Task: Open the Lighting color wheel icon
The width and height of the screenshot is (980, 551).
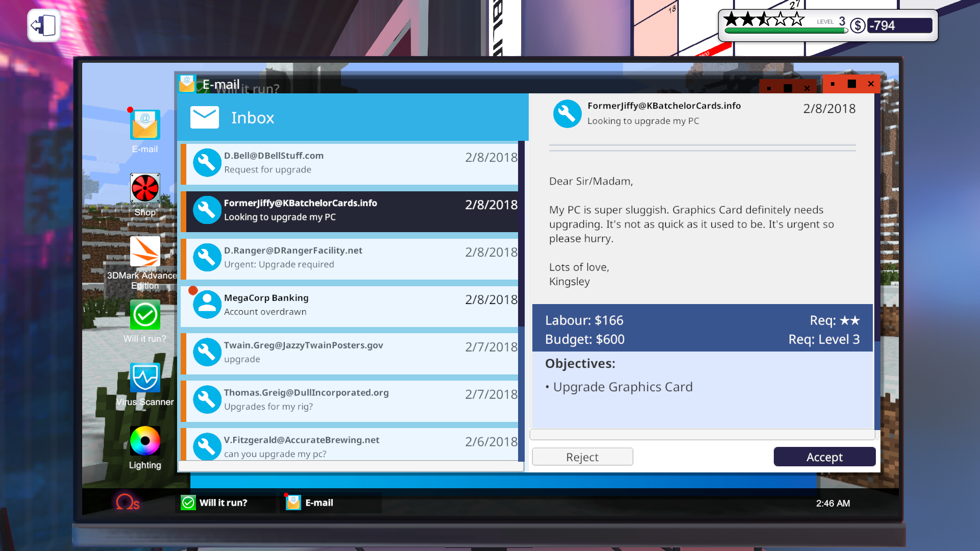Action: click(x=145, y=441)
